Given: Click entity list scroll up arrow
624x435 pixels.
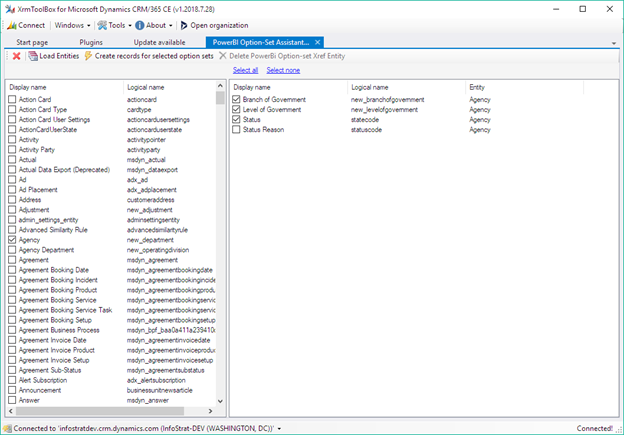Looking at the screenshot, I should (x=220, y=86).
